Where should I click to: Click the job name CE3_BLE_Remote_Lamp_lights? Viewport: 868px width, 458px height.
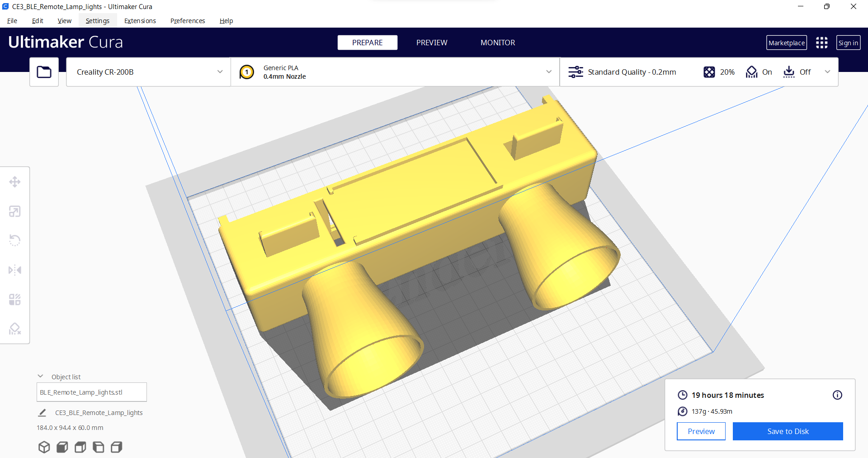(99, 413)
